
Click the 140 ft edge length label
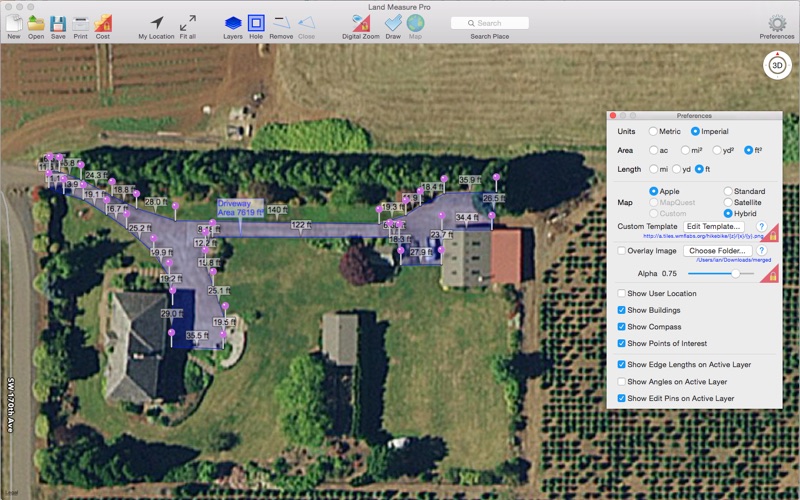pos(277,210)
